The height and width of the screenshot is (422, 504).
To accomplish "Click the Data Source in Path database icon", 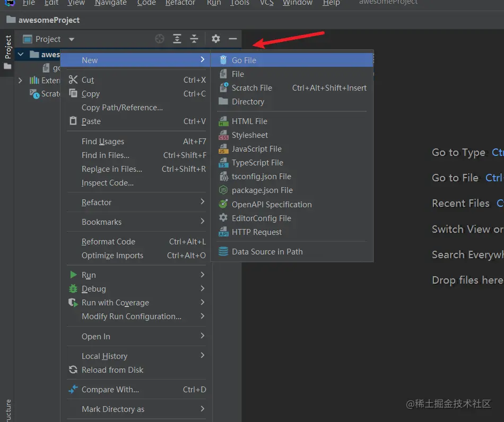I will tap(223, 251).
